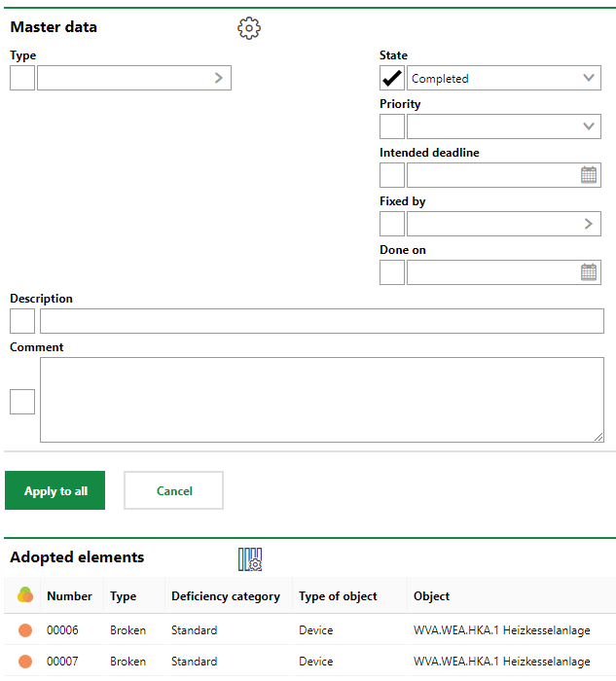This screenshot has height=681, width=616.
Task: Click the Cancel button
Action: coord(174,491)
